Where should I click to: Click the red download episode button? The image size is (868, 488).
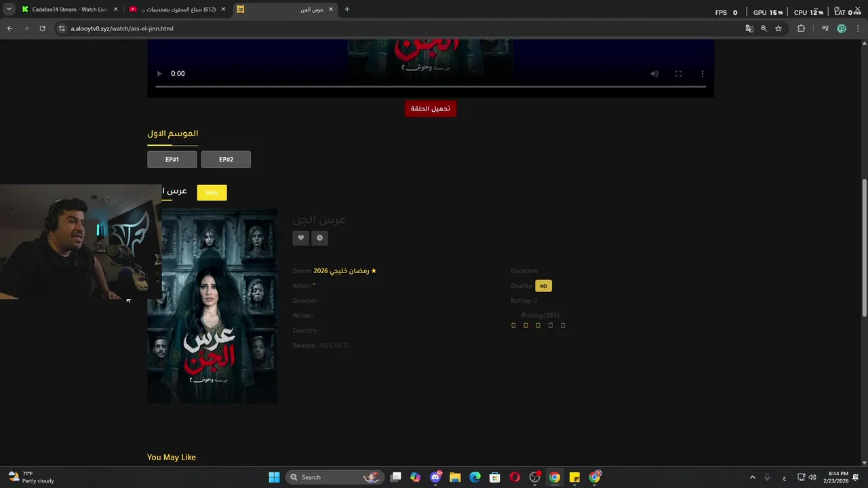point(431,108)
